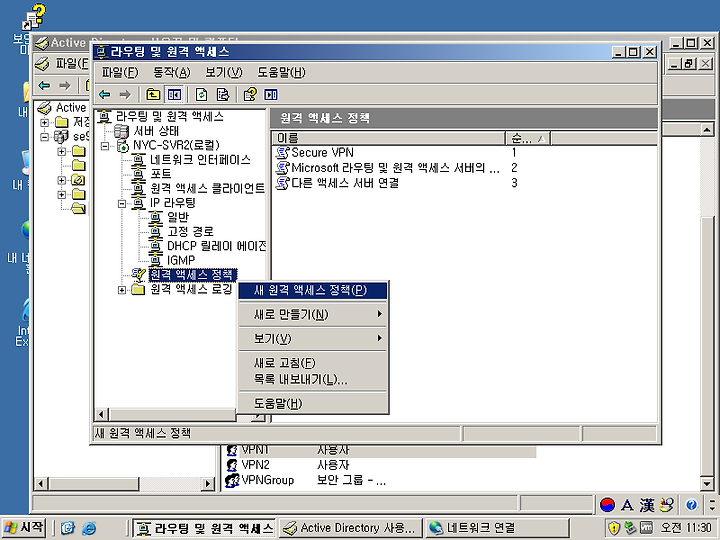720x540 pixels.
Task: Click the Korean IME flag icon
Action: (x=608, y=505)
